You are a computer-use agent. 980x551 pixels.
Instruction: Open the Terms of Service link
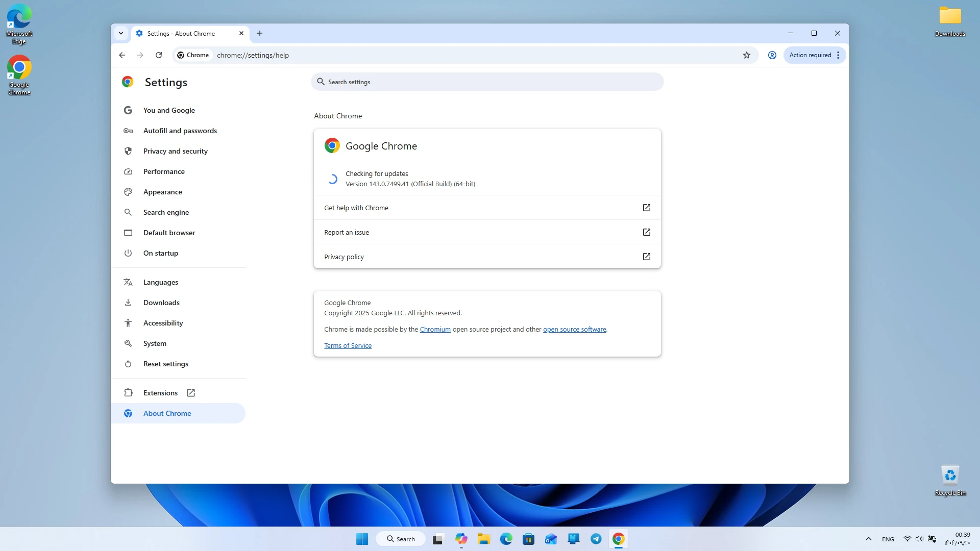[348, 346]
